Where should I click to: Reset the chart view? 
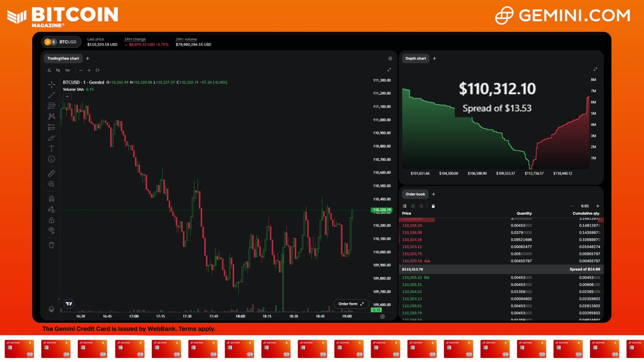(x=98, y=70)
